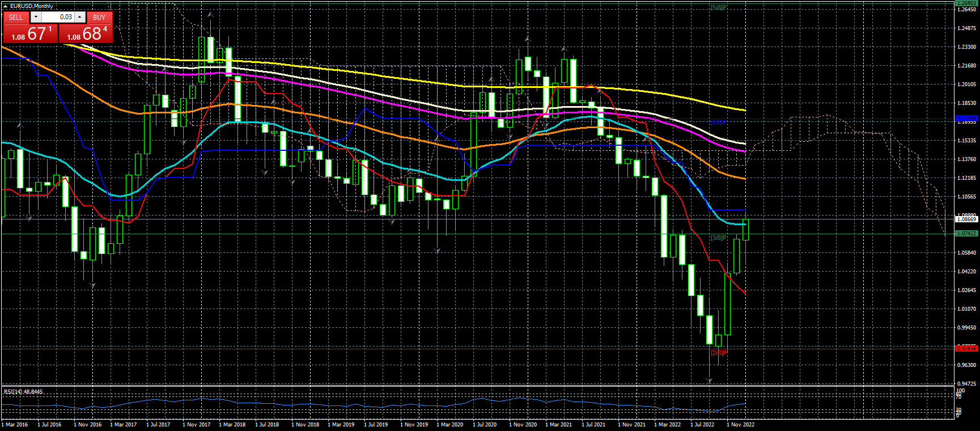The width and height of the screenshot is (980, 431).
Task: Click the 1.05840 price scale label
Action: [x=967, y=253]
